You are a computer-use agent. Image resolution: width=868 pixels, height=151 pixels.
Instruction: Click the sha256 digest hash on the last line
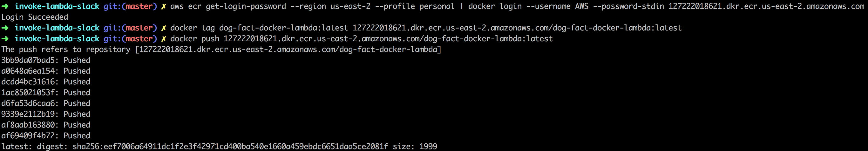[230, 146]
